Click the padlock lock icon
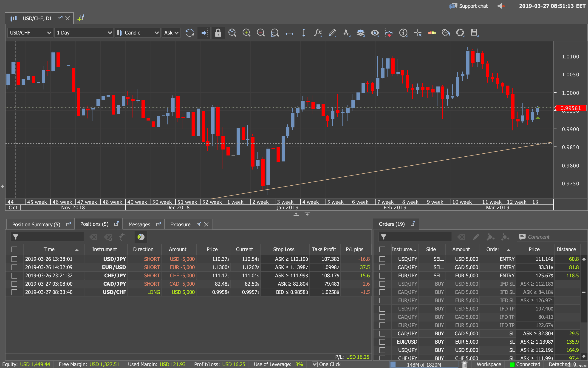The height and width of the screenshot is (368, 588). click(218, 33)
